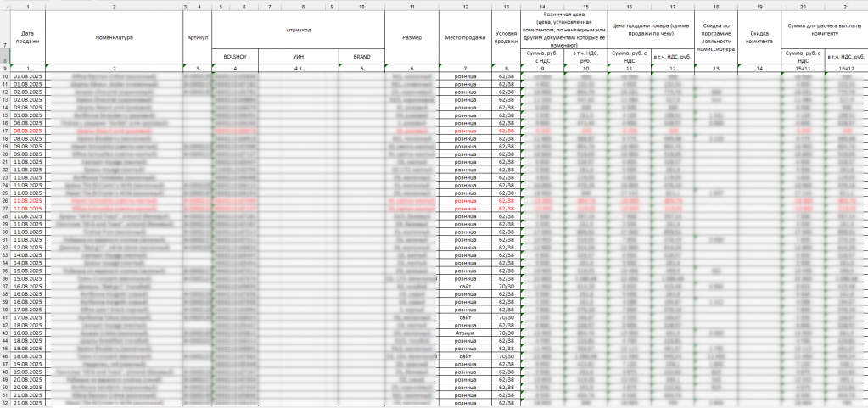Screen dimensions: 868x408
Task: Select the 'Атриум' sale location cell
Action: [x=465, y=333]
